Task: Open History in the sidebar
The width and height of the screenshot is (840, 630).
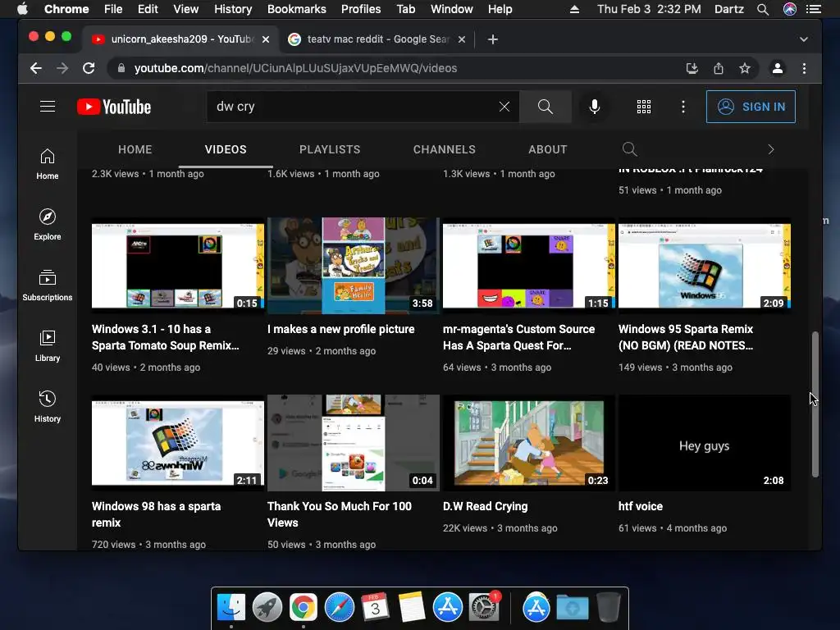Action: 47,407
